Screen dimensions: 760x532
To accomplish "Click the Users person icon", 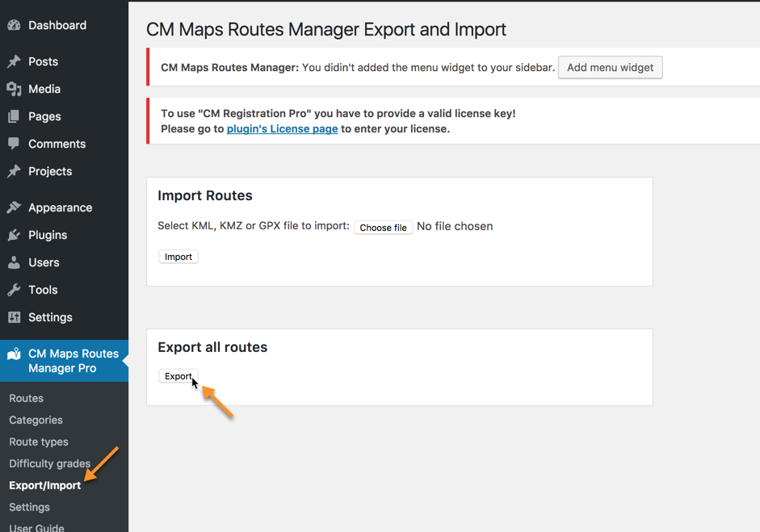I will click(x=14, y=262).
